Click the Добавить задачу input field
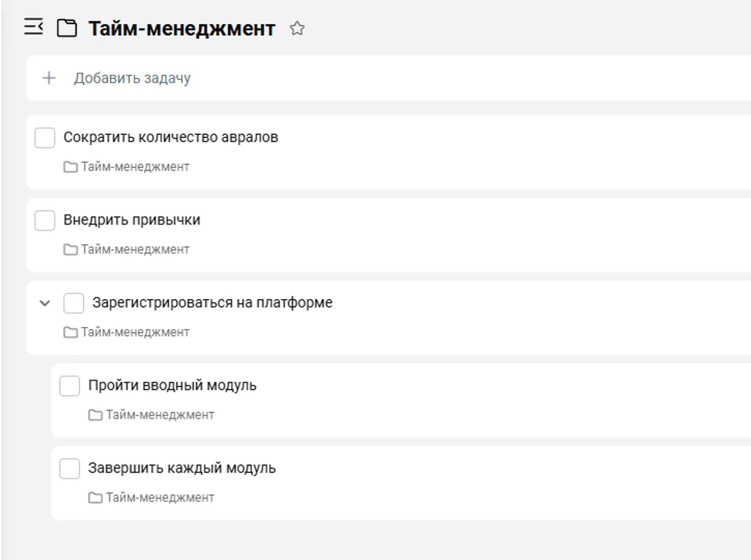The image size is (751, 560). tap(389, 78)
